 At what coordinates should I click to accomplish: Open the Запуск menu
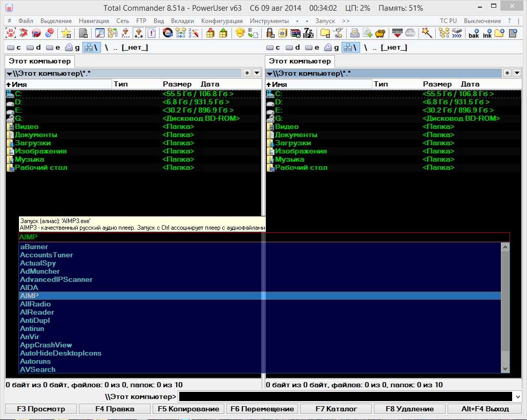[325, 21]
